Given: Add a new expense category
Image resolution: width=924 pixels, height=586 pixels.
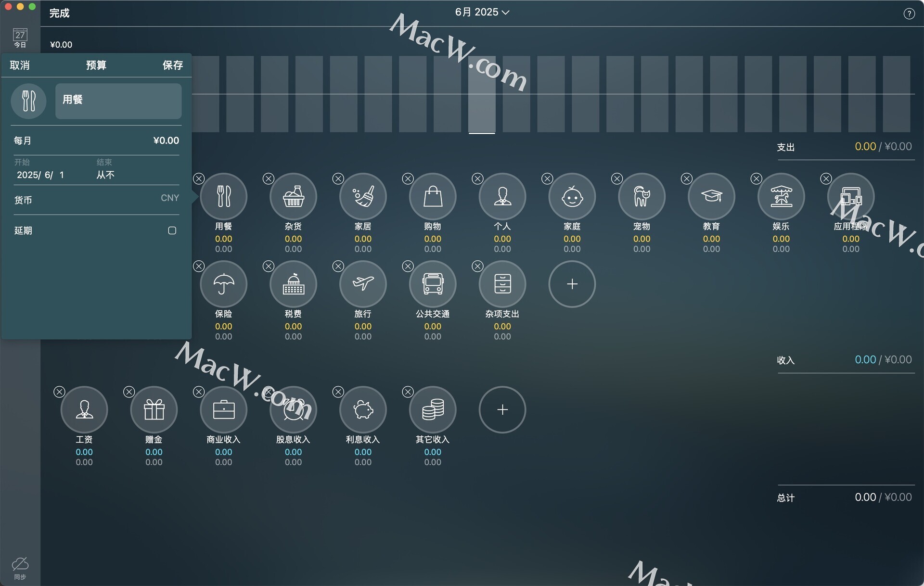Looking at the screenshot, I should coord(572,284).
